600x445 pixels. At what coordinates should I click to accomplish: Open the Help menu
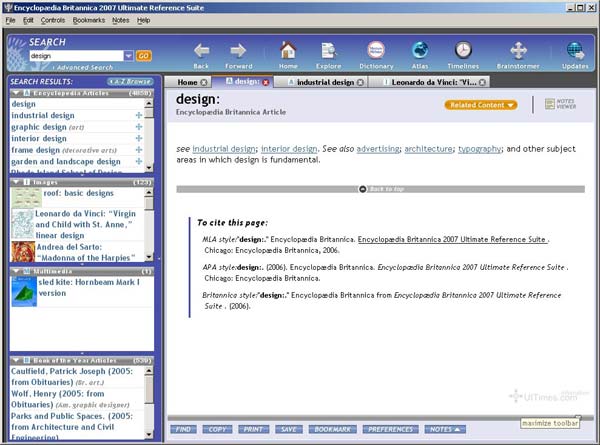tap(143, 20)
